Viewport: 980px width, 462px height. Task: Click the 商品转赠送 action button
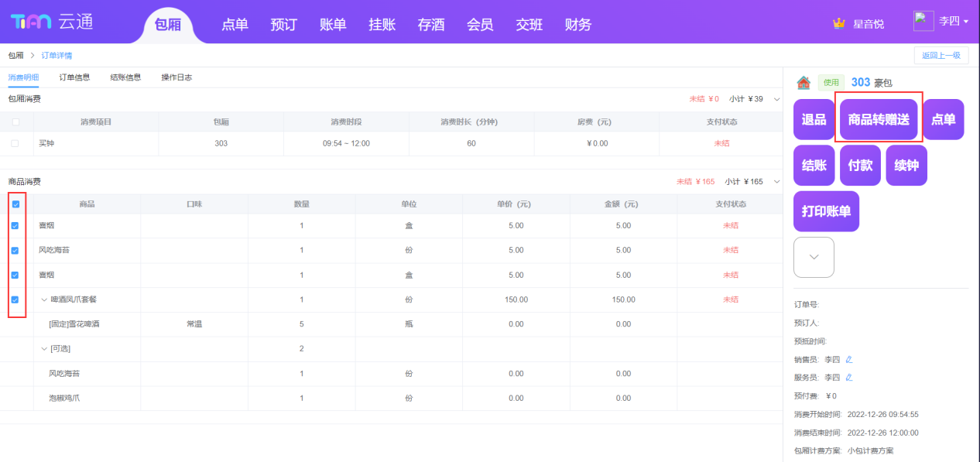[878, 119]
